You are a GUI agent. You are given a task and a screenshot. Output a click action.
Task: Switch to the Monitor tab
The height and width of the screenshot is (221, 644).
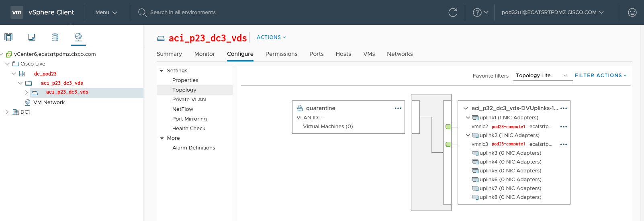(204, 54)
